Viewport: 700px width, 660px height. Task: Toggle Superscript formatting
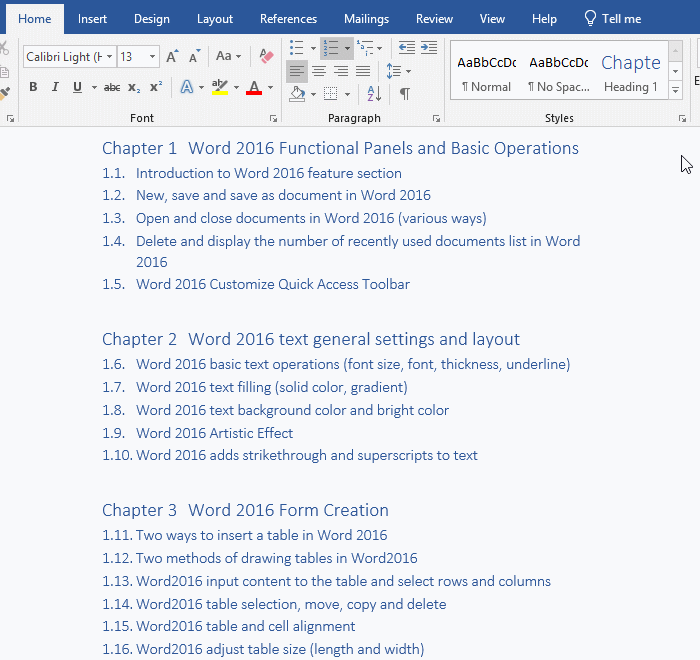[x=155, y=87]
